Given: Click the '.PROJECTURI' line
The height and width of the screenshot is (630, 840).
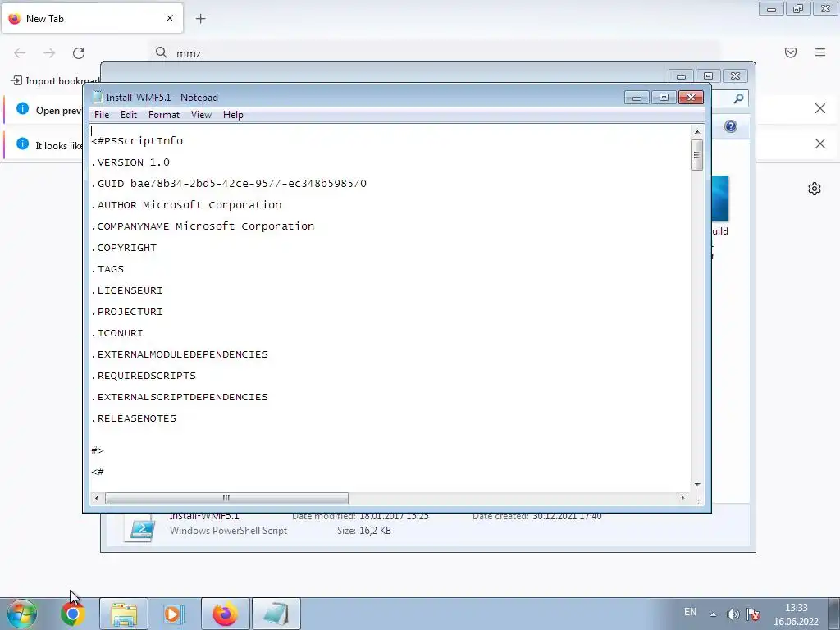Looking at the screenshot, I should 127,312.
